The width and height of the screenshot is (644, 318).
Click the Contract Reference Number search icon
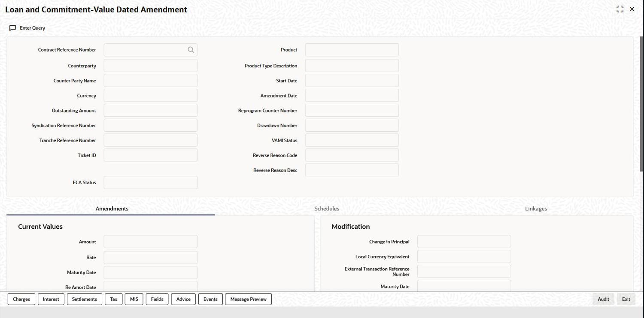(x=191, y=50)
